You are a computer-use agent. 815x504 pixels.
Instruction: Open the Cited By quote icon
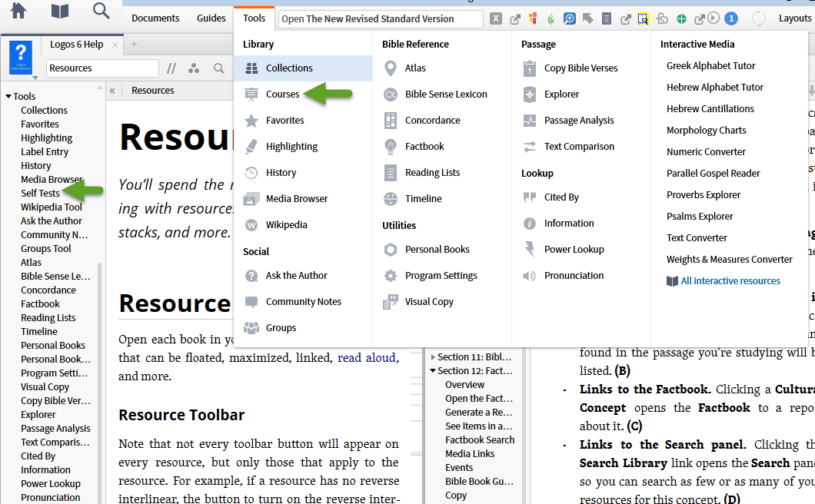click(530, 197)
